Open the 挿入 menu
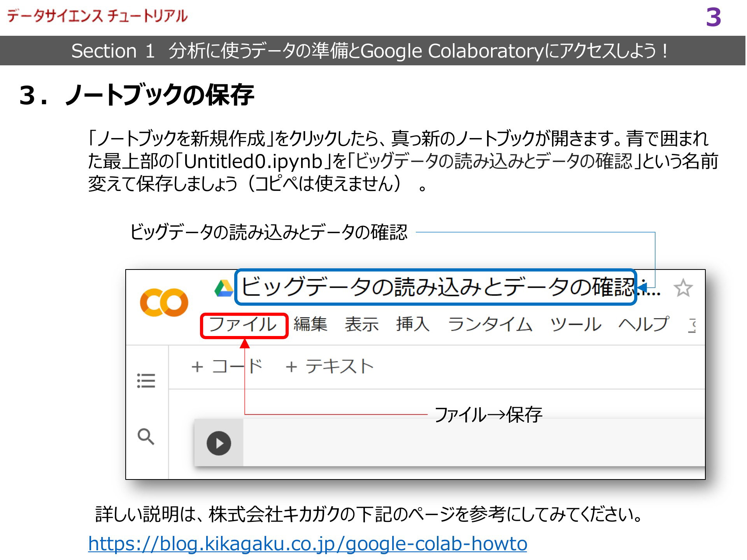 (x=413, y=324)
